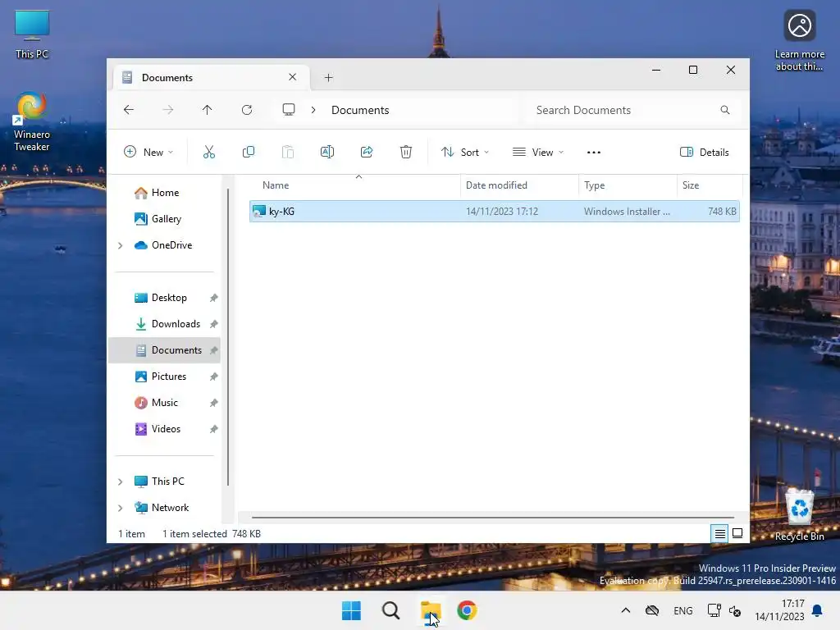Open the See more ellipsis menu
Viewport: 840px width, 630px height.
594,152
